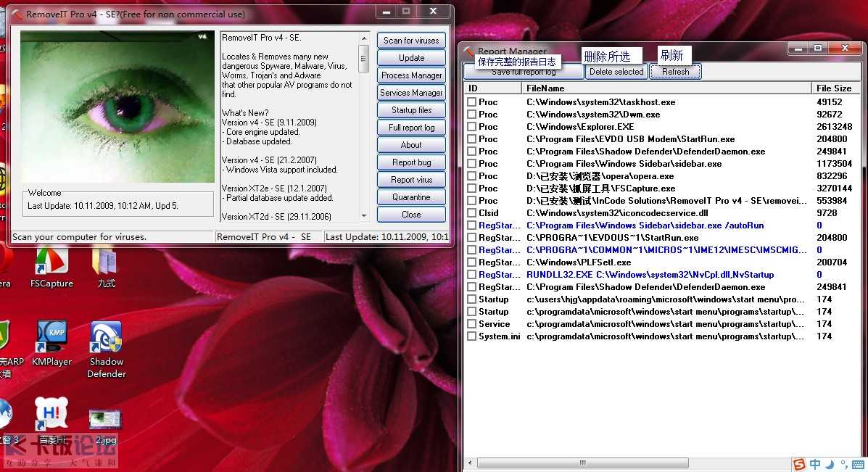
Task: Click the RemoveIT Pro title bar icon
Action: click(x=17, y=14)
